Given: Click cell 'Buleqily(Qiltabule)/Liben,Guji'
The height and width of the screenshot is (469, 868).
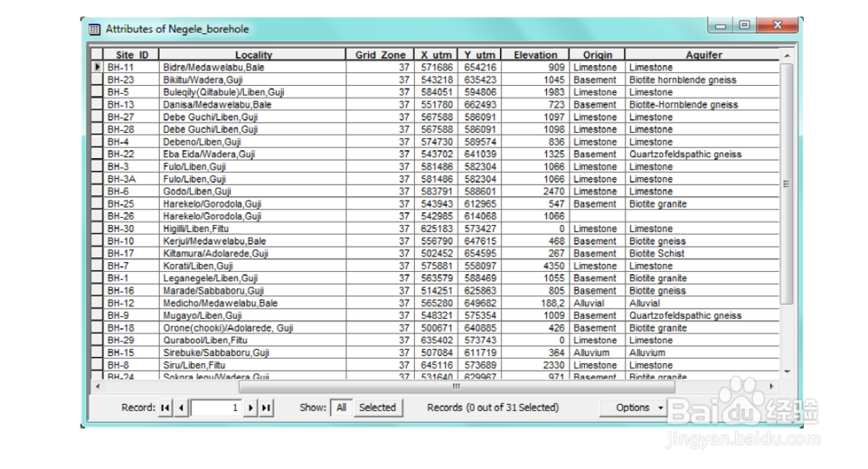Looking at the screenshot, I should [x=253, y=92].
